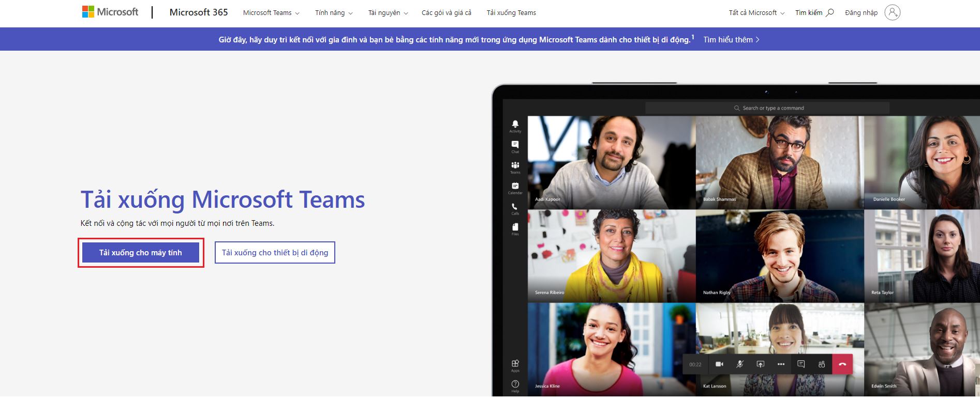Click the Microsoft logo

point(110,12)
